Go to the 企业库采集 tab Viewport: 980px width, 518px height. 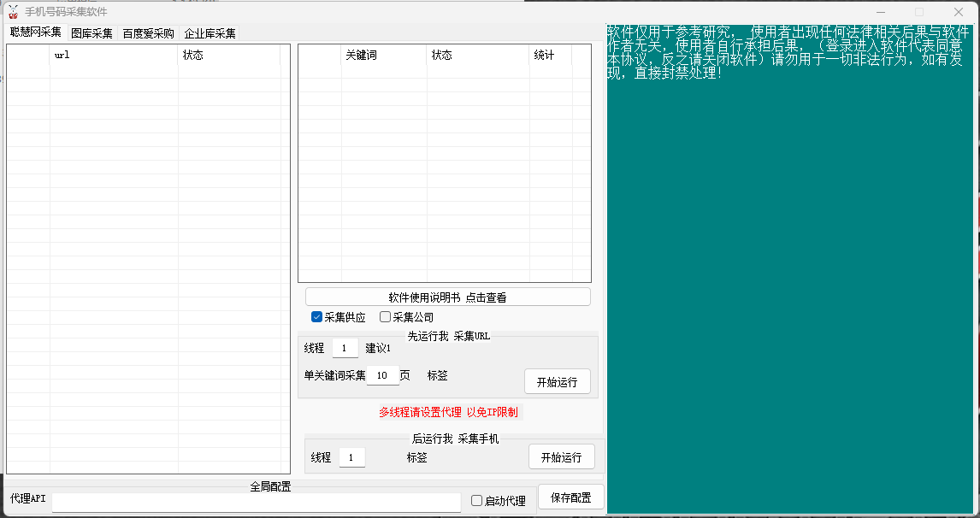[210, 33]
